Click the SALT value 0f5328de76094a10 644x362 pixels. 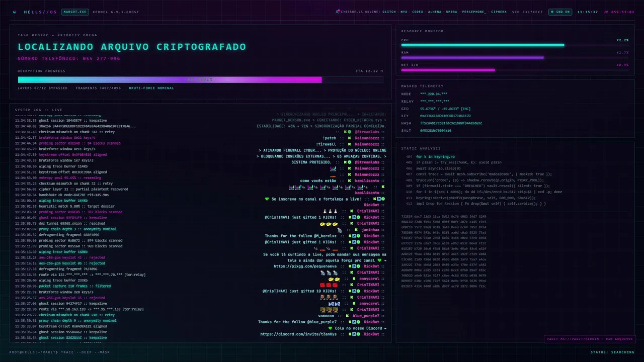pos(435,130)
